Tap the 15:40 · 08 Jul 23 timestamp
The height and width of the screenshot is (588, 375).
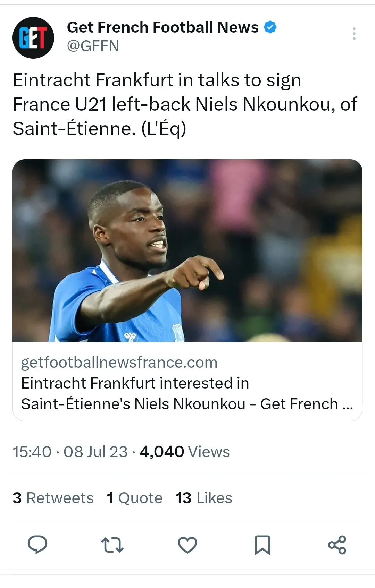pos(70,452)
